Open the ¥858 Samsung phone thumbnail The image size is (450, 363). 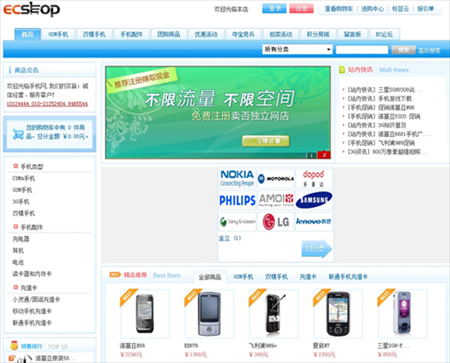click(x=402, y=314)
